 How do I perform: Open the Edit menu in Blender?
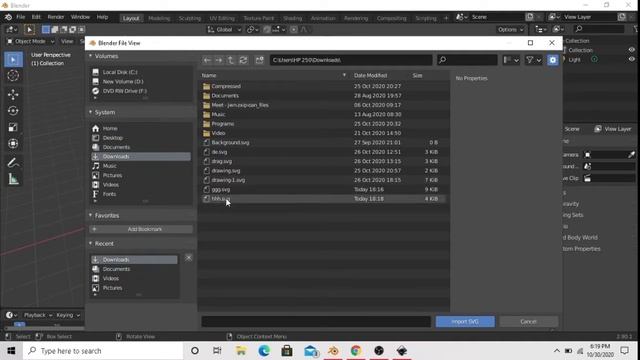pyautogui.click(x=36, y=17)
